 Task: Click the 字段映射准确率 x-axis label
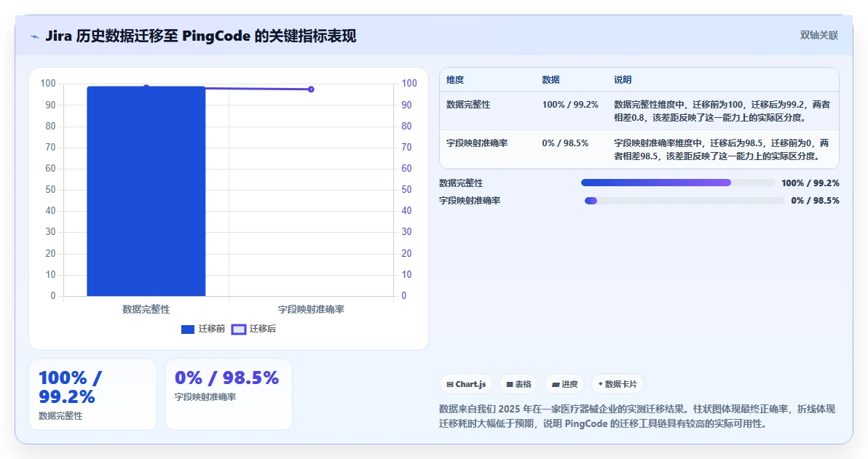coord(311,310)
